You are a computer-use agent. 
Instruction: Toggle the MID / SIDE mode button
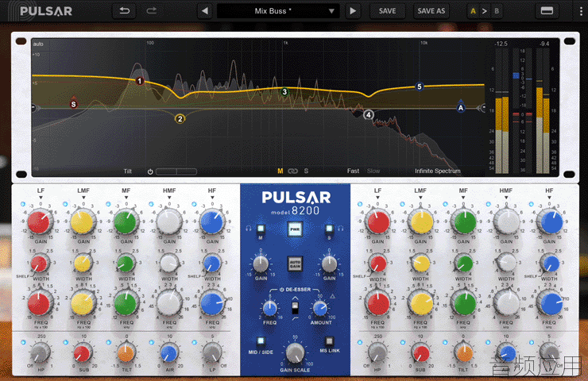click(x=261, y=341)
